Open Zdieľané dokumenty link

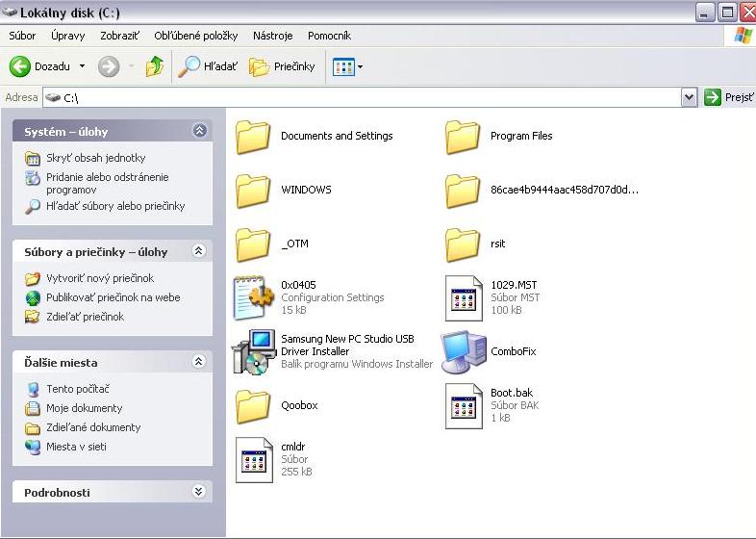point(93,427)
